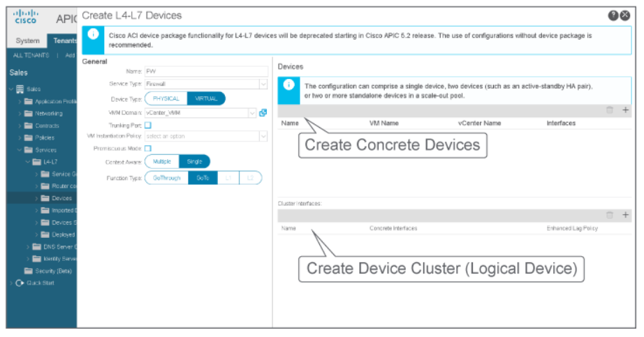Choose GoThrough function type
This screenshot has width=644, height=337.
click(x=166, y=178)
